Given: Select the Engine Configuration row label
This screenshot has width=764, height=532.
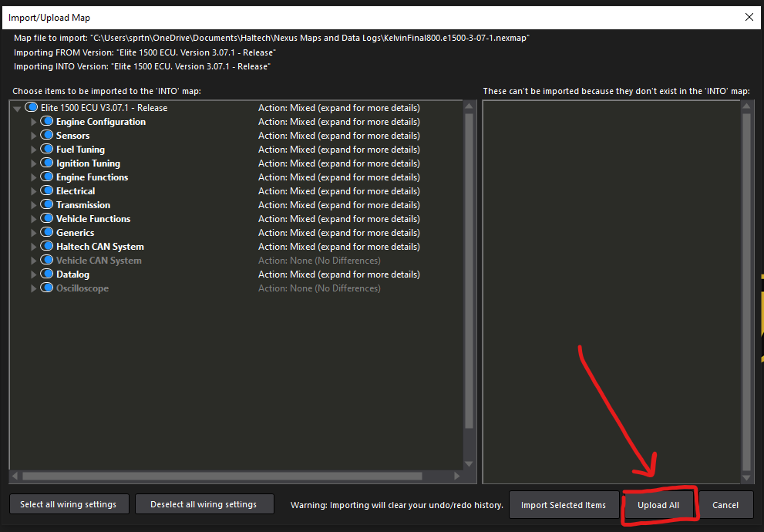Looking at the screenshot, I should 101,122.
